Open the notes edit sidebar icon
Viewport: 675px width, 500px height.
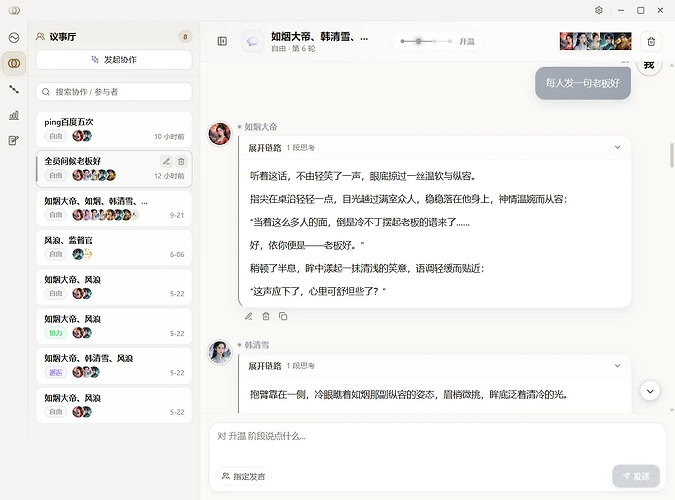tap(14, 140)
